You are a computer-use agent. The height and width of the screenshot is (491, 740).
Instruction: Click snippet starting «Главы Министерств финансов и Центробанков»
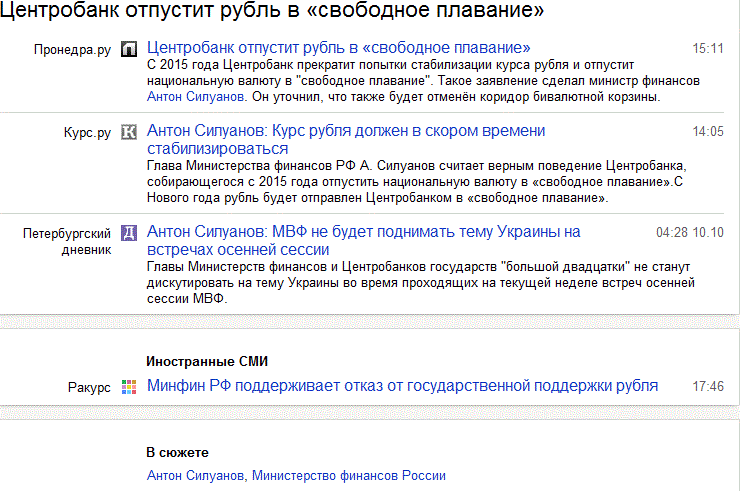coord(421,283)
